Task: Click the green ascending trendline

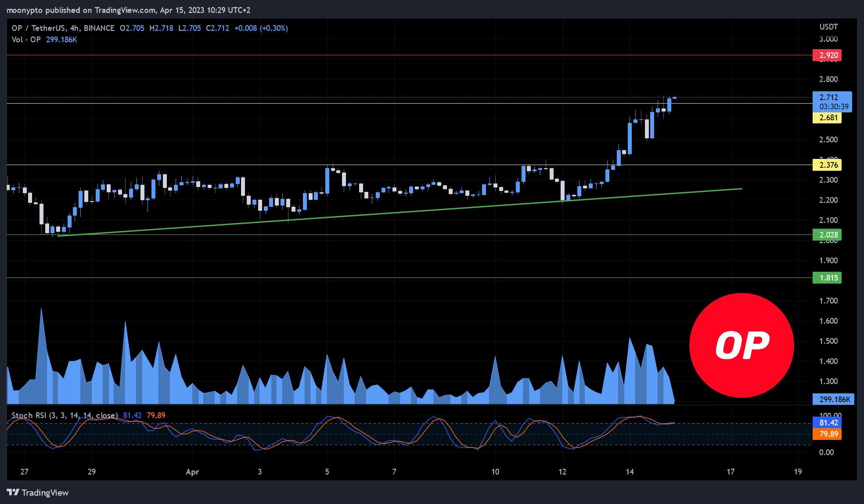Action: pyautogui.click(x=400, y=212)
